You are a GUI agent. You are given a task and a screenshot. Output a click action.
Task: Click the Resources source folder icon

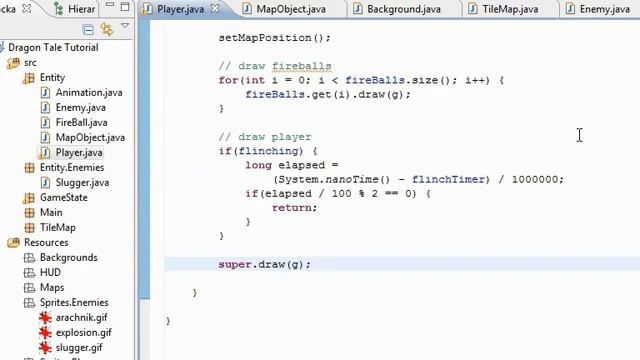pyautogui.click(x=13, y=243)
